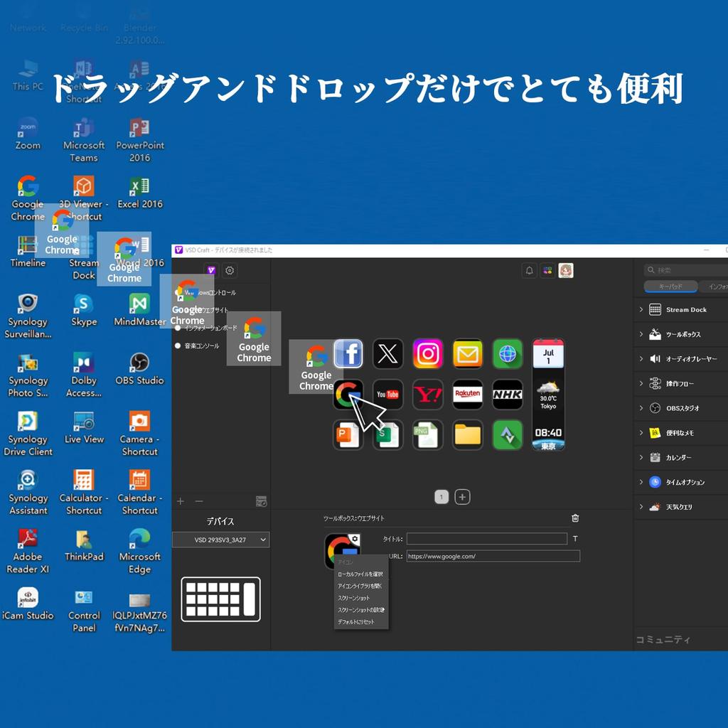Viewport: 728px width, 728px height.
Task: Select the Rakuten key icon
Action: point(467,395)
